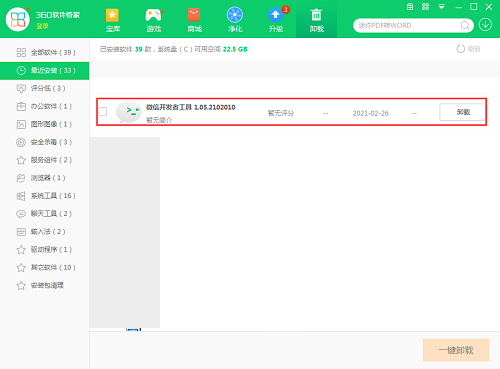Select 其它软件 (10) category
Viewport: 500px width, 369px height.
click(44, 267)
